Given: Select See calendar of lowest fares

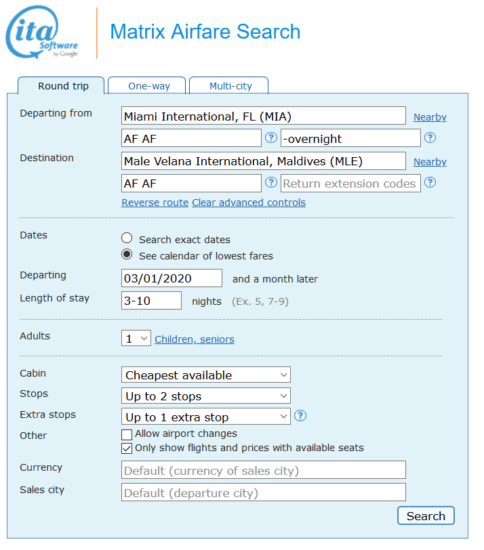Looking at the screenshot, I should click(x=127, y=254).
